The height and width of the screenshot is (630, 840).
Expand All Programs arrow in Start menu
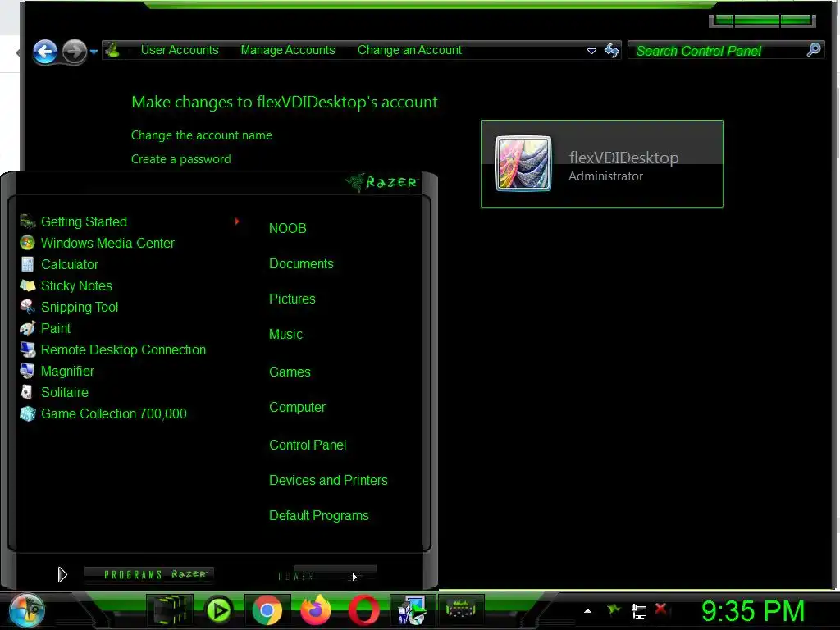point(62,574)
